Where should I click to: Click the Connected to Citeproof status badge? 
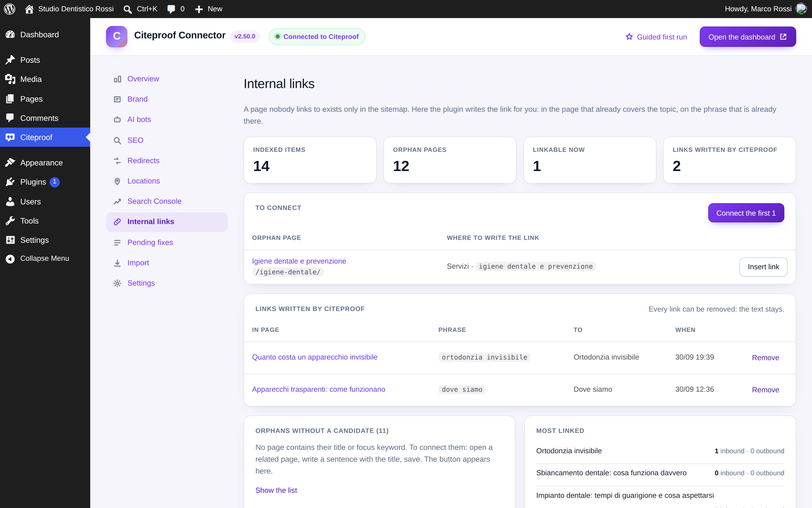click(x=317, y=37)
